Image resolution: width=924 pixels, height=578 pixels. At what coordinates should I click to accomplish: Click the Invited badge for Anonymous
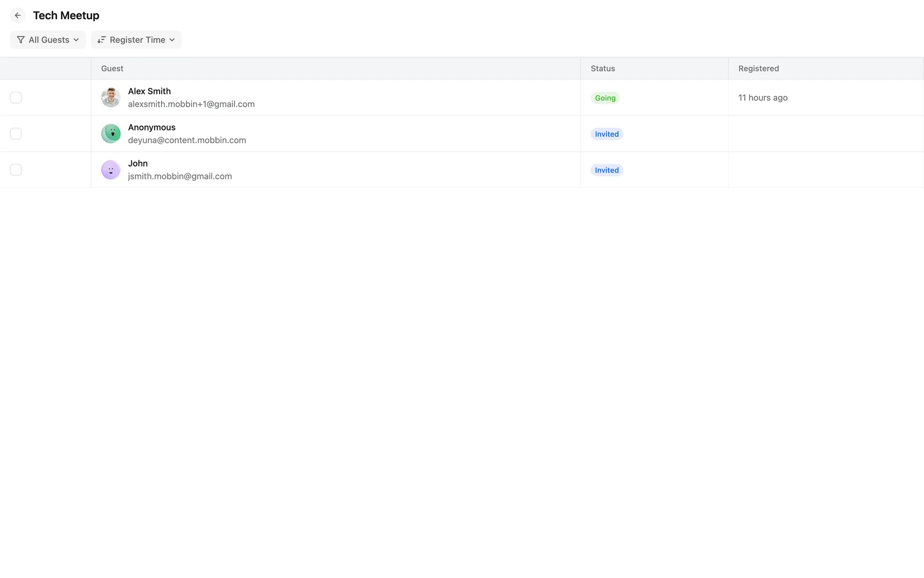coord(606,134)
